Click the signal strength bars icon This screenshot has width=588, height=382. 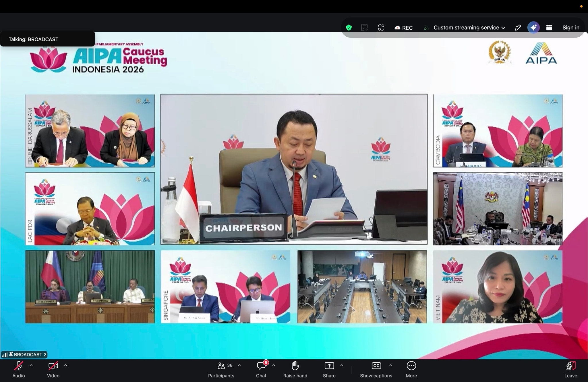5,355
